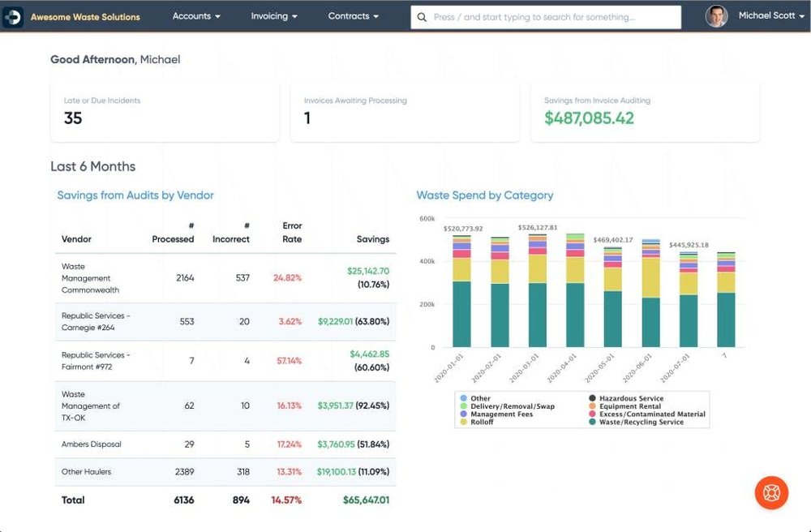Toggle the Other category legend swatch
Viewport: 811px width, 532px height.
pos(463,399)
